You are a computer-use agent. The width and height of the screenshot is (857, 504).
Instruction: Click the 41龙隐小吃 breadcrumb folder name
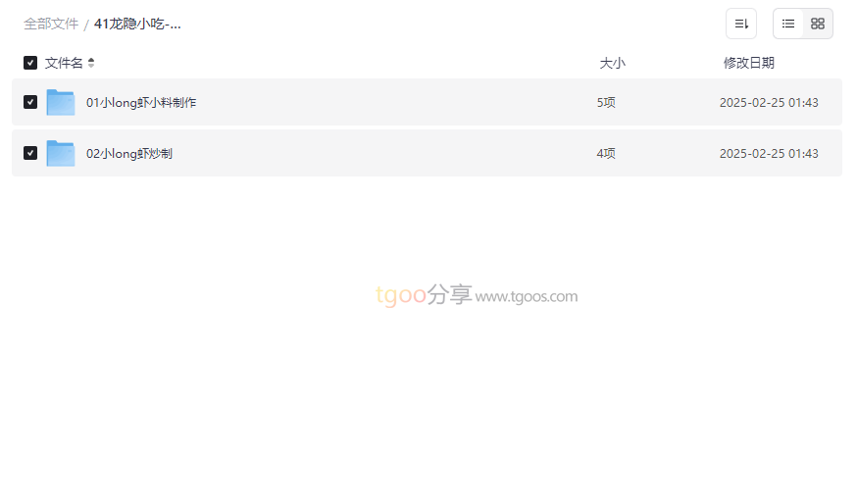pos(137,24)
